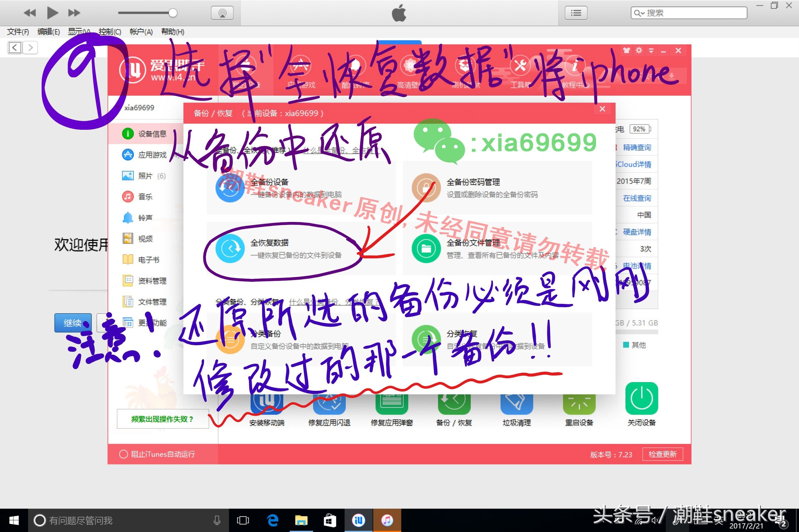Click the 关闭设备 shutdown icon
Viewport: 799px width, 532px height.
point(641,402)
